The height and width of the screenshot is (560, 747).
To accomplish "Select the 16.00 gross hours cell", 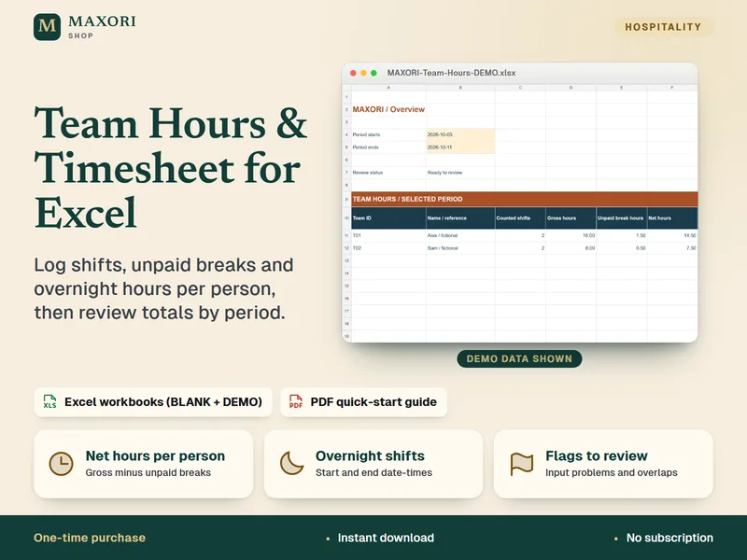I will click(x=571, y=235).
